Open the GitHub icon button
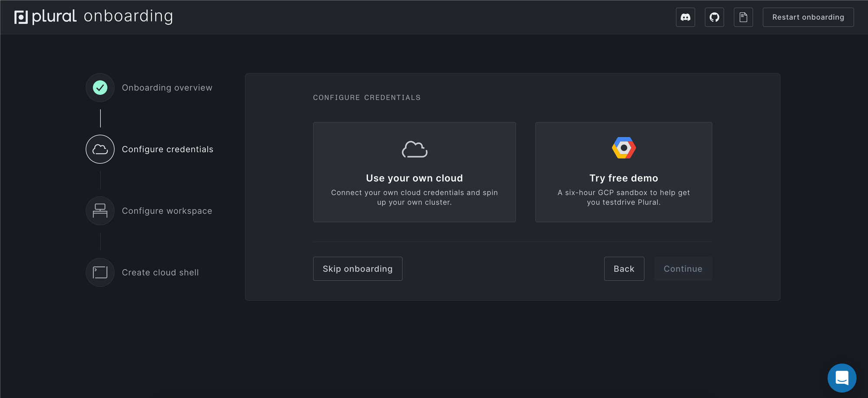Screen dimensions: 868x398 tap(714, 17)
